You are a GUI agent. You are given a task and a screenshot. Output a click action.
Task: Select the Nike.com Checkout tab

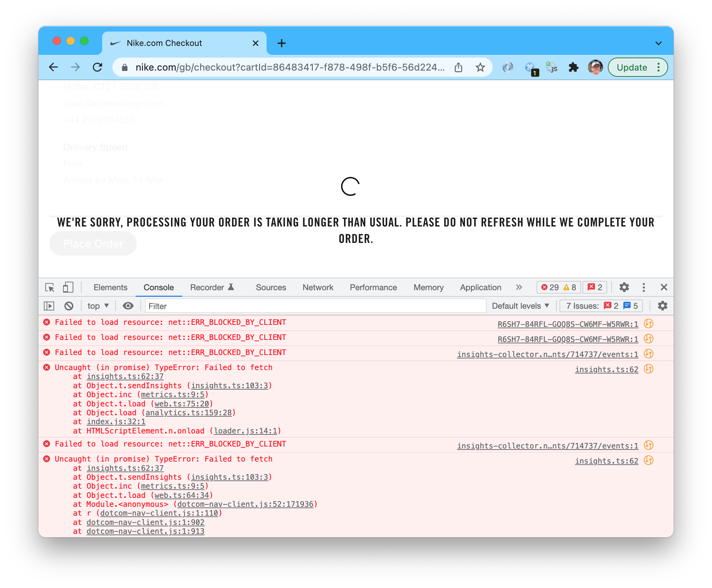click(x=184, y=43)
